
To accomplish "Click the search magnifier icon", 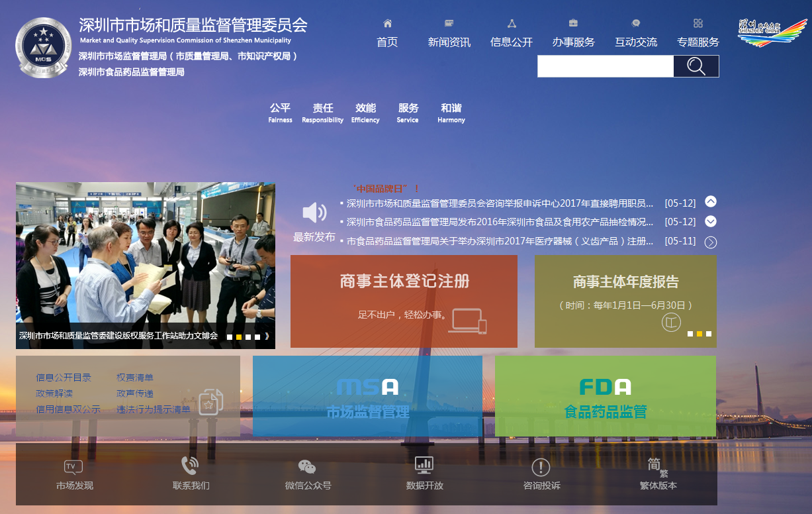I will click(695, 66).
